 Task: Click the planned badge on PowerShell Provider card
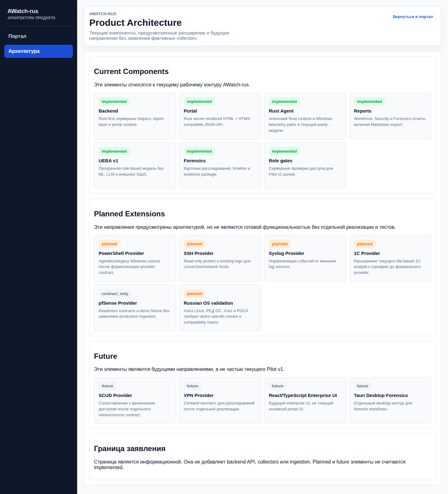(x=110, y=244)
